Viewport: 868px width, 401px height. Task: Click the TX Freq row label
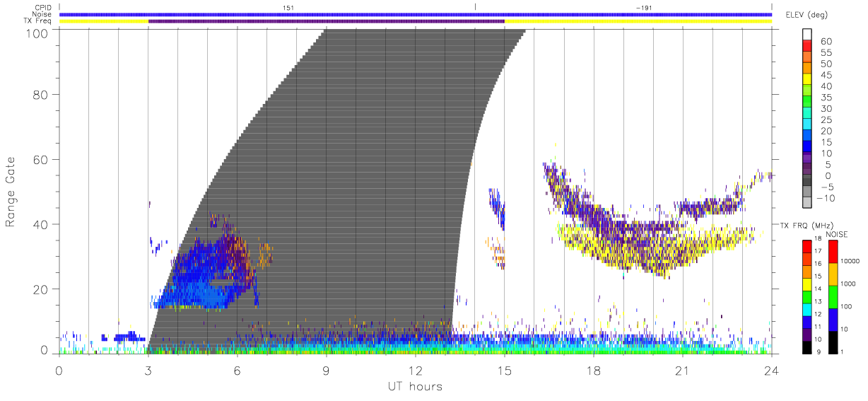tap(37, 21)
